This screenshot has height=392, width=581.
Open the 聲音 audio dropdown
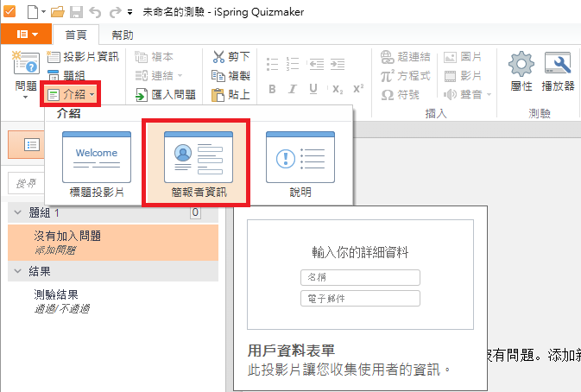[468, 95]
